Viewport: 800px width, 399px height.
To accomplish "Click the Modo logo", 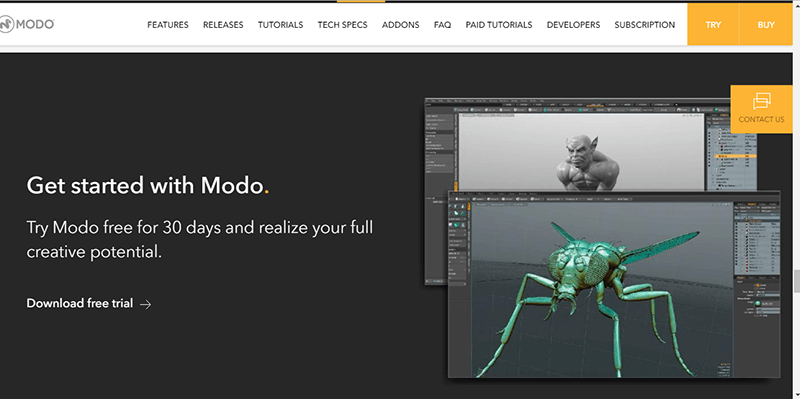I will click(x=27, y=24).
